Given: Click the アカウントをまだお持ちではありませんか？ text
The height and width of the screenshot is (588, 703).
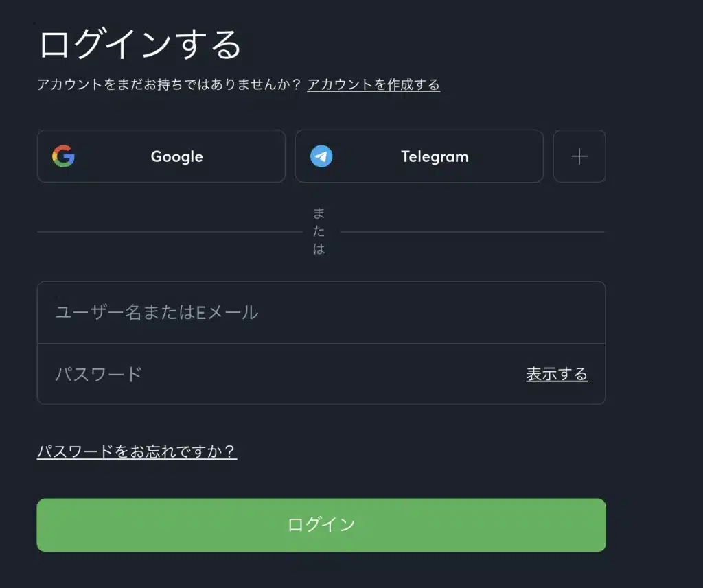Looking at the screenshot, I should 169,84.
